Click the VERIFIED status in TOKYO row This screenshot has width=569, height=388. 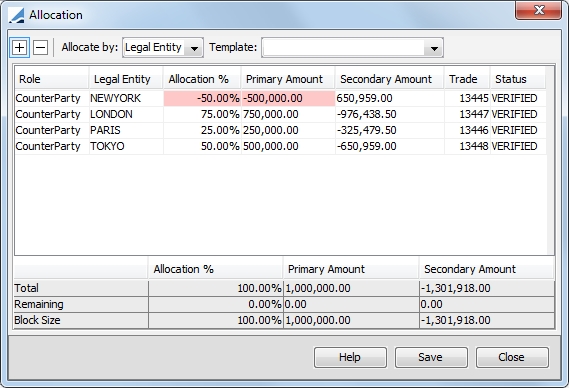(518, 146)
